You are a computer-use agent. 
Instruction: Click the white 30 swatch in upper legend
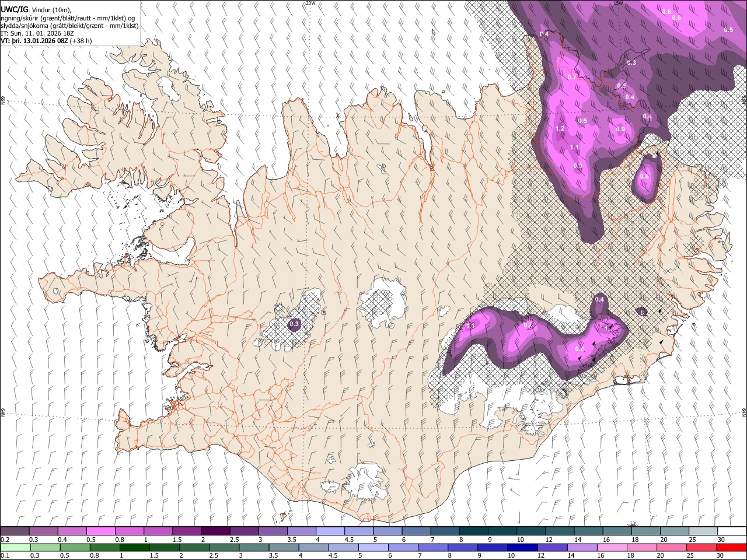coord(731,531)
